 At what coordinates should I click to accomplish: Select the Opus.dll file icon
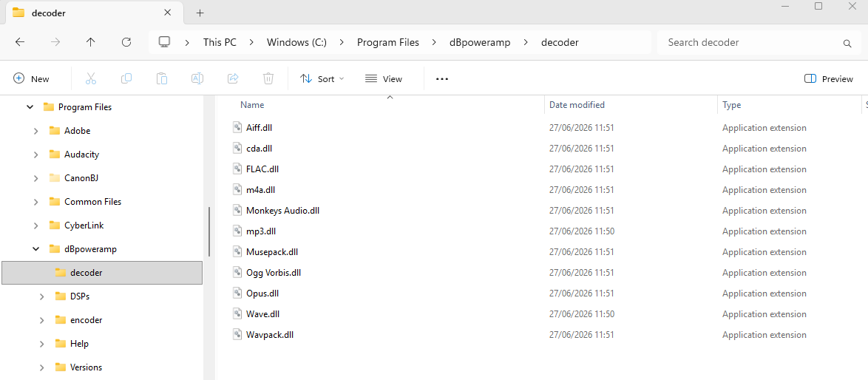(x=237, y=294)
